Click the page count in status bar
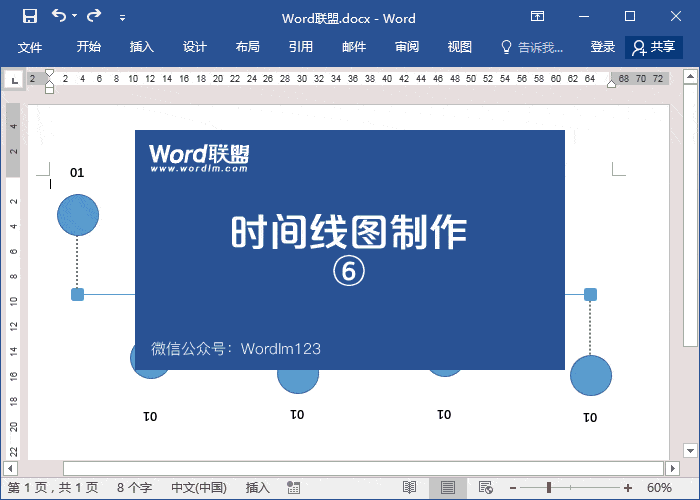The height and width of the screenshot is (500, 700). (x=53, y=488)
